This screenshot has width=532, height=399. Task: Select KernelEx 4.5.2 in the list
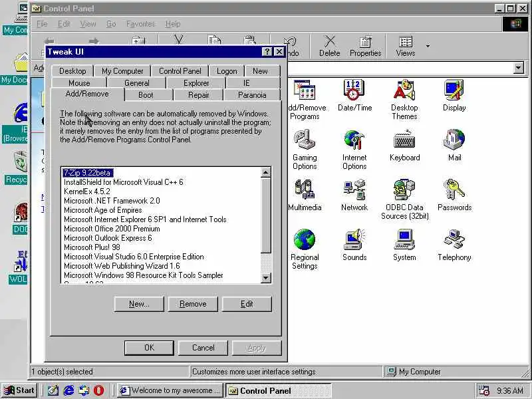pos(87,192)
